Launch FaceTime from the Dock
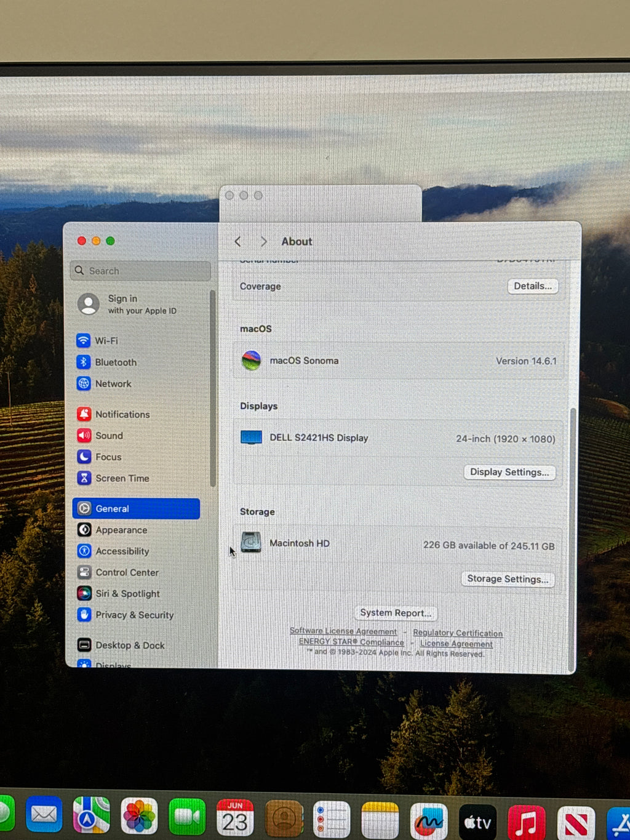This screenshot has width=630, height=840. [x=187, y=817]
